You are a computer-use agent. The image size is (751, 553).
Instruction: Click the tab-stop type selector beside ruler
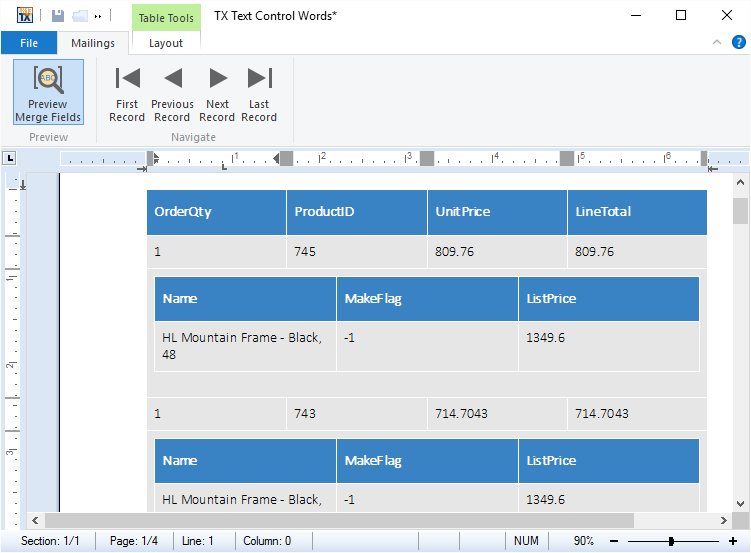coord(10,158)
